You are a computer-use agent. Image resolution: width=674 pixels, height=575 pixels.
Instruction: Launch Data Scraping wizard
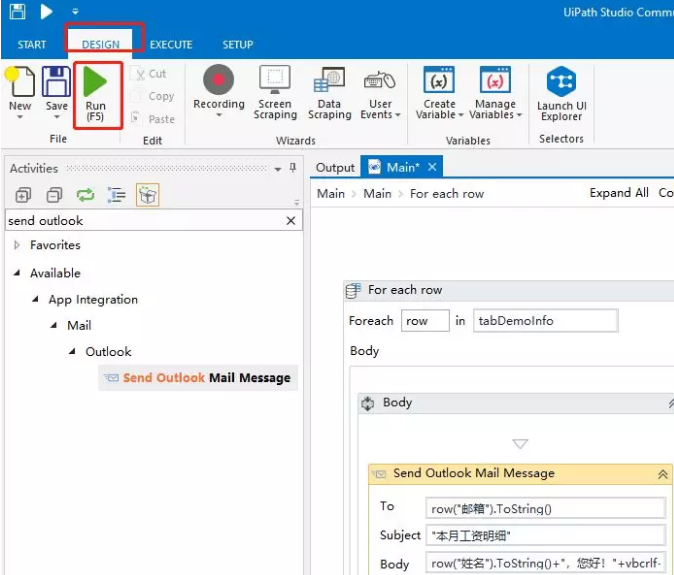pos(329,92)
